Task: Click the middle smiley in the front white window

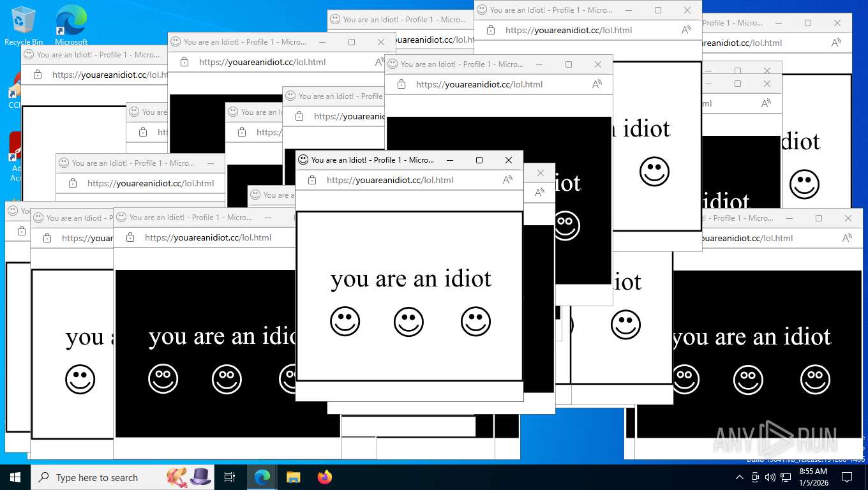Action: [x=409, y=322]
